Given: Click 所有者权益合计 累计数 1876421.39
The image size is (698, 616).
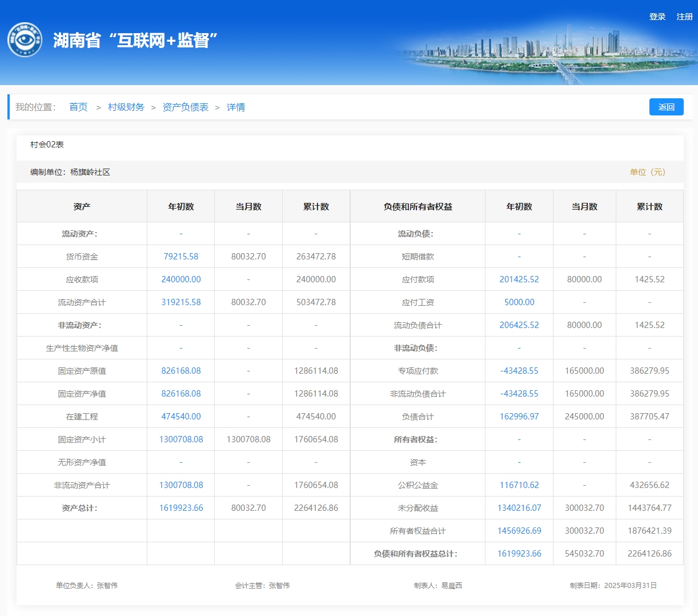Looking at the screenshot, I should click(x=649, y=531).
